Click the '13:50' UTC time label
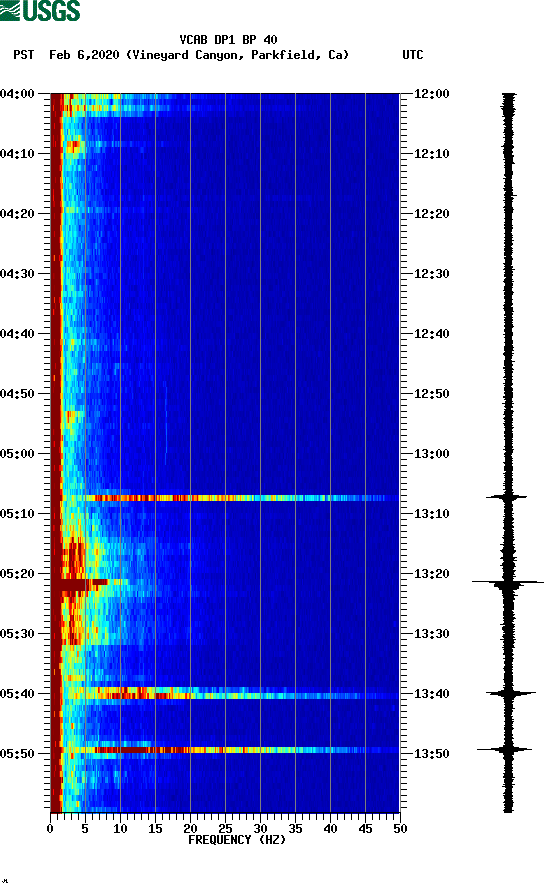 431,754
